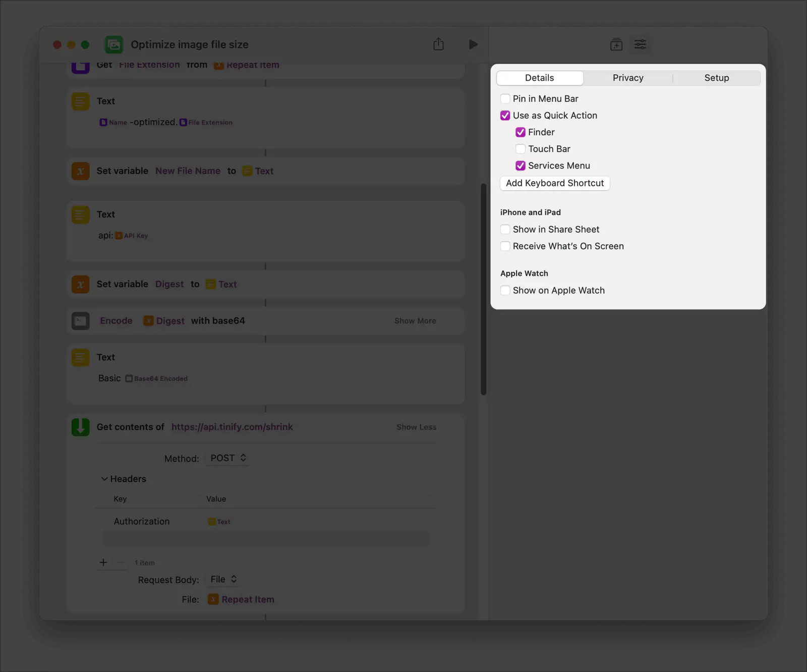Click the Get contents of URL action icon
Screen dimensions: 807x672
coord(80,427)
